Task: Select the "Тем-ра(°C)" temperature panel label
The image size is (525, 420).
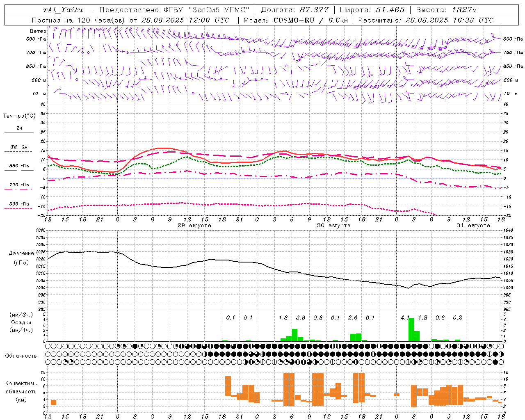Action: click(x=19, y=116)
